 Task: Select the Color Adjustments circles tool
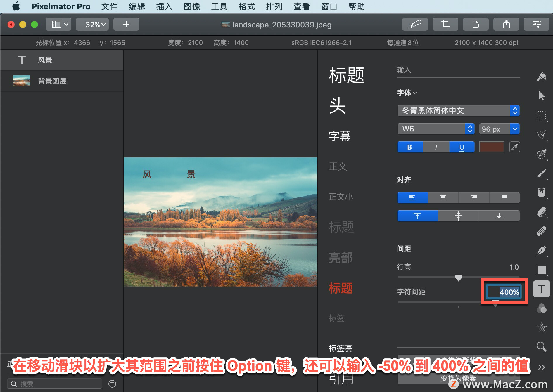point(541,308)
